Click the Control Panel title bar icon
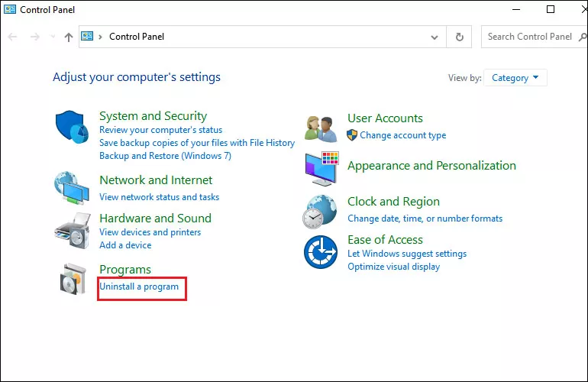This screenshot has height=382, width=588. click(x=10, y=9)
